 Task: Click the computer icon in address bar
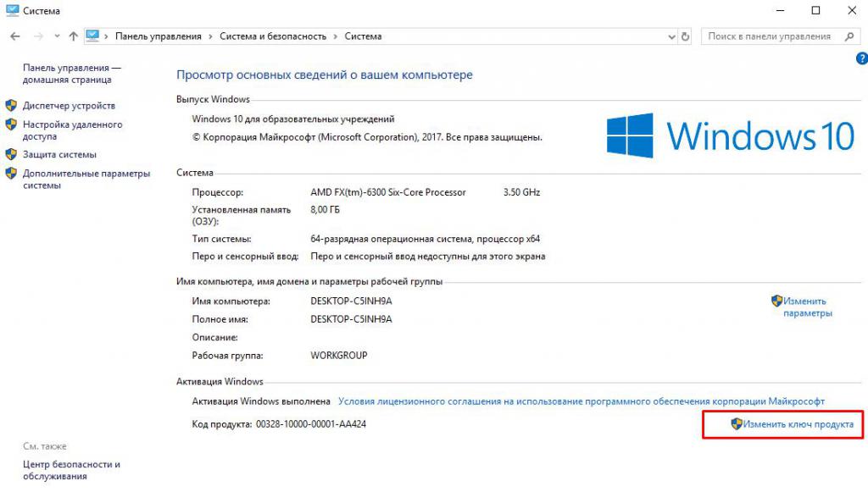[93, 36]
